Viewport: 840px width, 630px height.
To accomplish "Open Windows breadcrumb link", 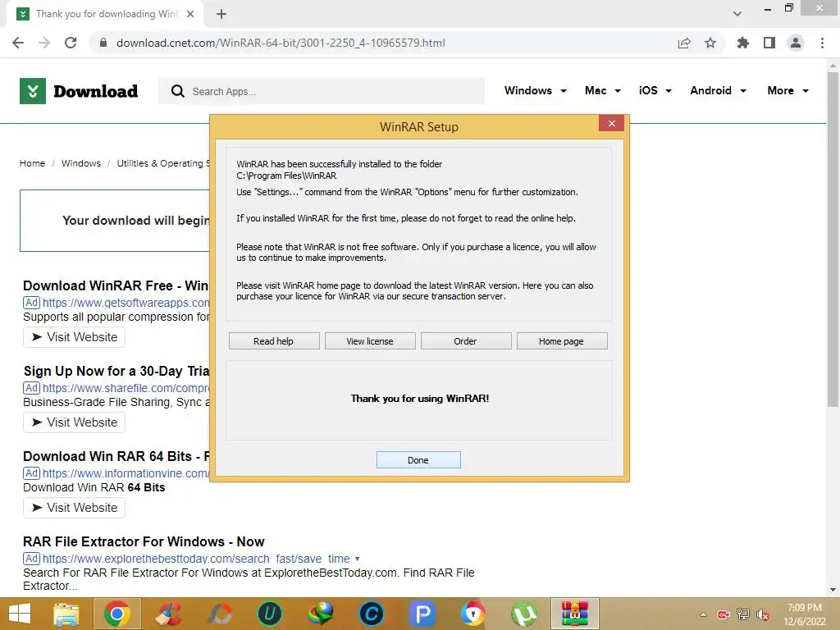I will point(81,163).
